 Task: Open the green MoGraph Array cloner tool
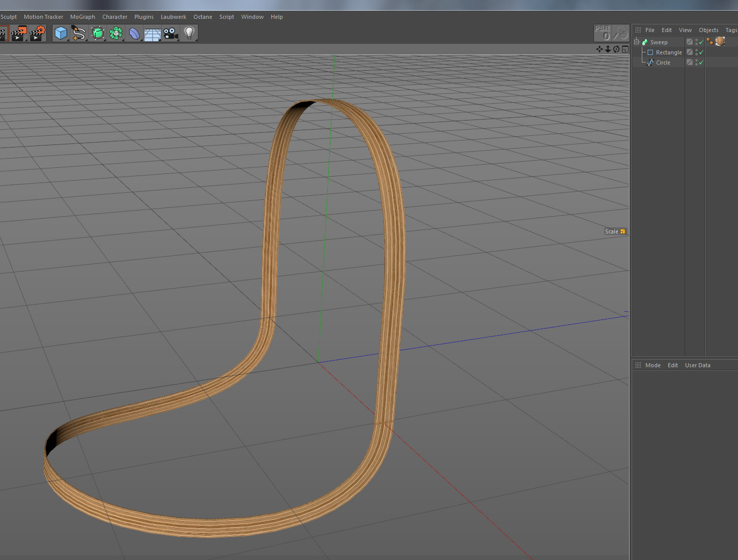(116, 34)
